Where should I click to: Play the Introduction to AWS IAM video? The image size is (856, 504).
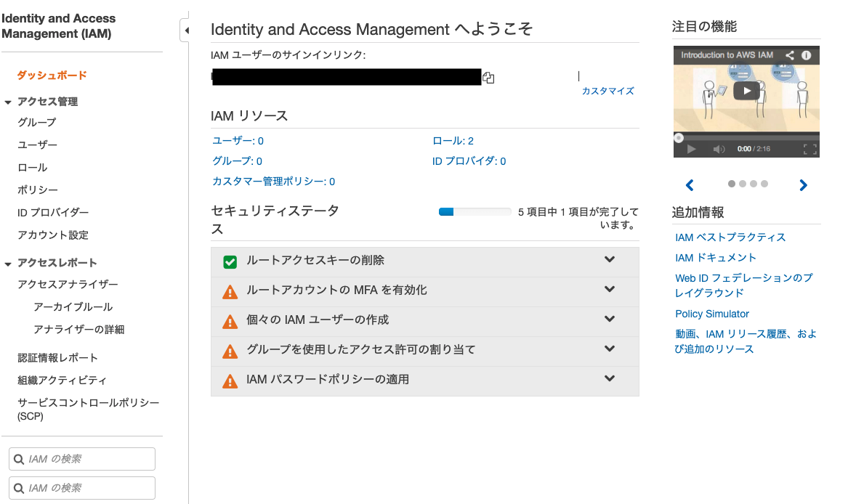[x=746, y=91]
